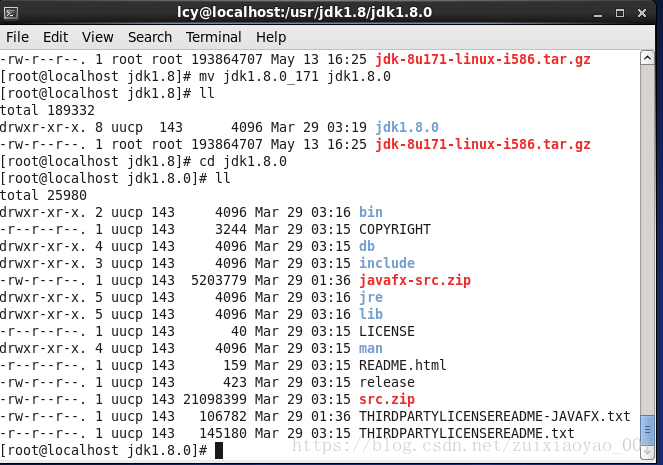
Task: Click the 'cd jdk1.8.0' command
Action: click(243, 161)
